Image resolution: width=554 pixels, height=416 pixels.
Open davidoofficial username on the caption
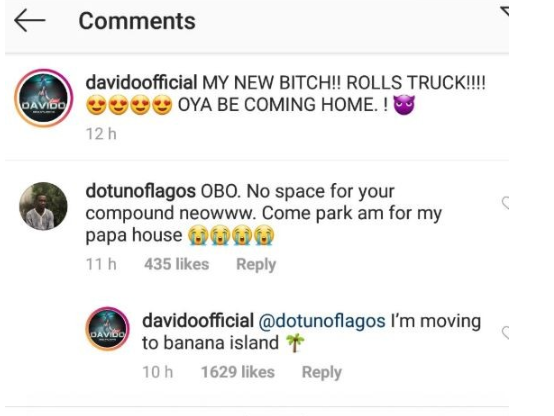pyautogui.click(x=141, y=83)
